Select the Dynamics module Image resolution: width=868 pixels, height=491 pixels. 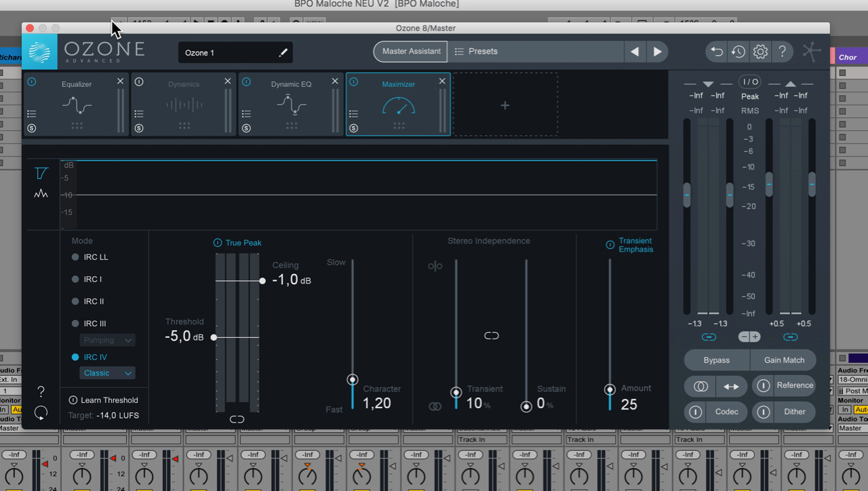pyautogui.click(x=183, y=104)
